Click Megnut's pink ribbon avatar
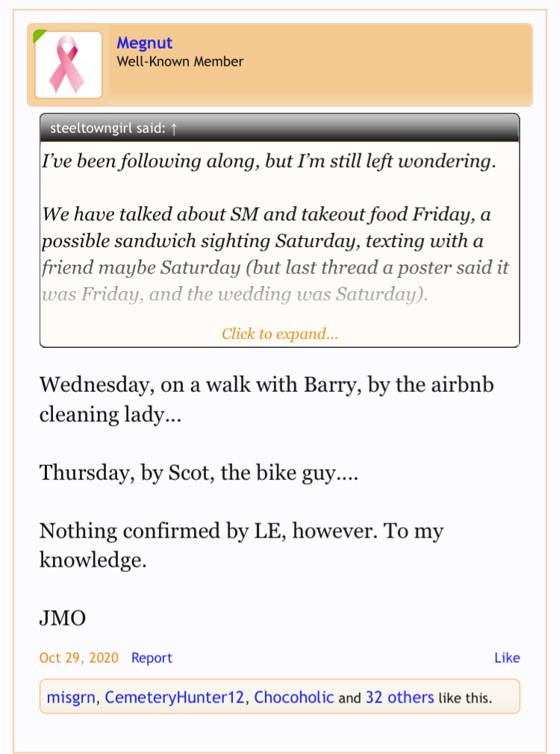Viewport: 560px width, 754px height. point(69,65)
